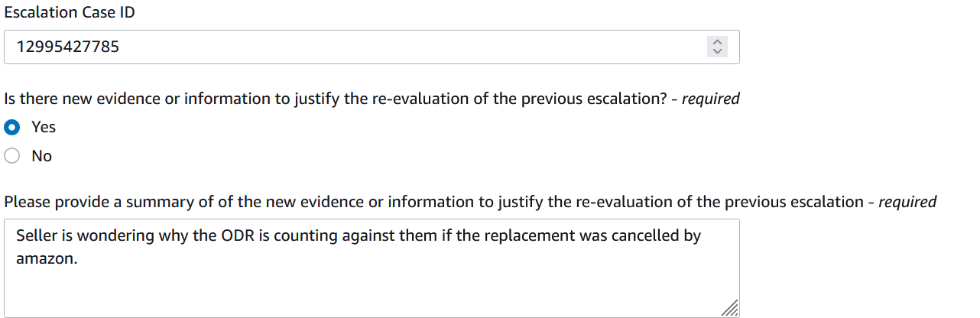980x318 pixels.
Task: Select the Yes radio button
Action: pyautogui.click(x=12, y=127)
